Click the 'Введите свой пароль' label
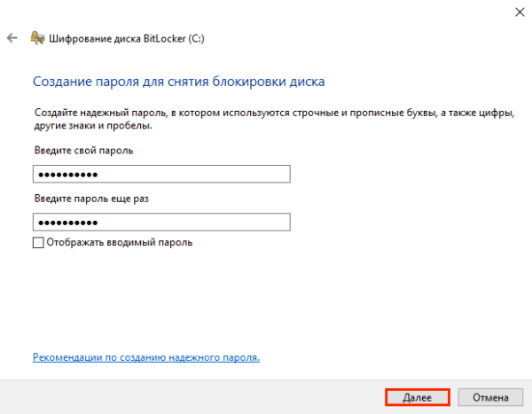The height and width of the screenshot is (414, 532). coord(84,151)
